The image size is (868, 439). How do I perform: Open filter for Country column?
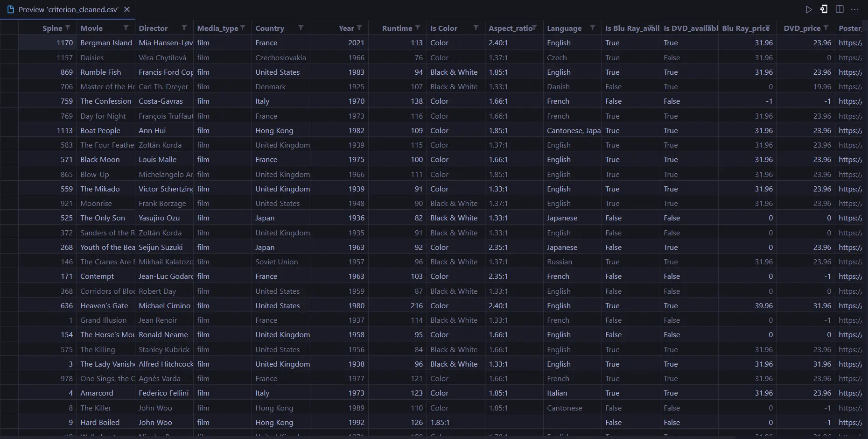(x=301, y=28)
